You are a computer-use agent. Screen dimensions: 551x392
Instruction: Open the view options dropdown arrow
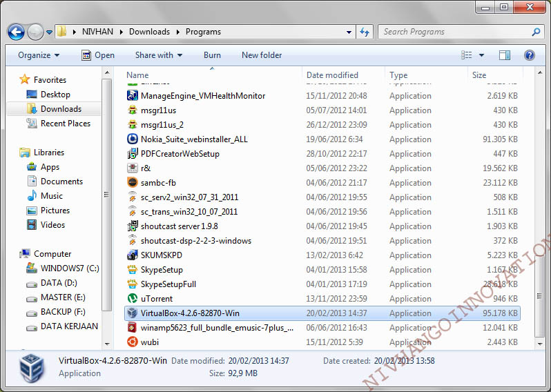point(481,55)
